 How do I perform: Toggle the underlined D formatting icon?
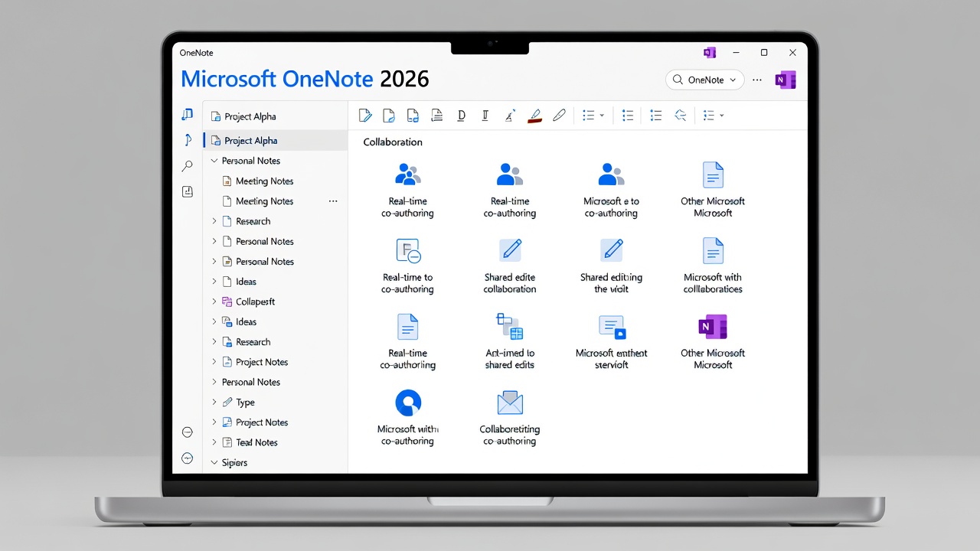pos(461,116)
